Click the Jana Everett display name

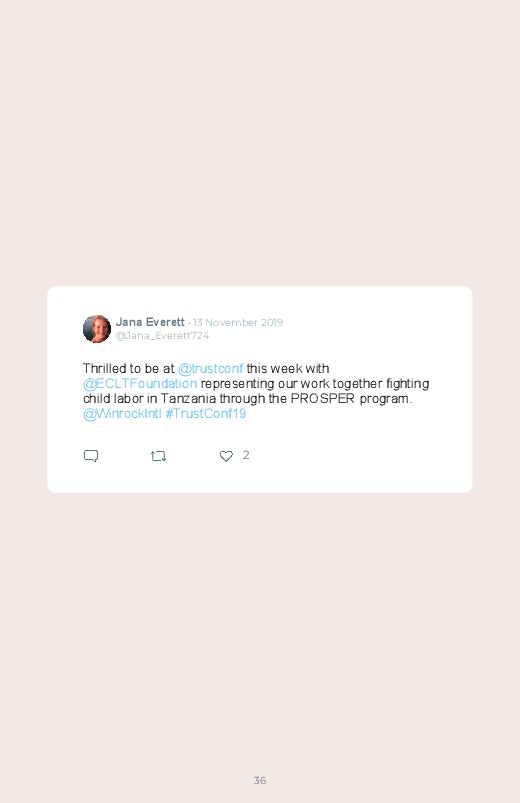150,322
